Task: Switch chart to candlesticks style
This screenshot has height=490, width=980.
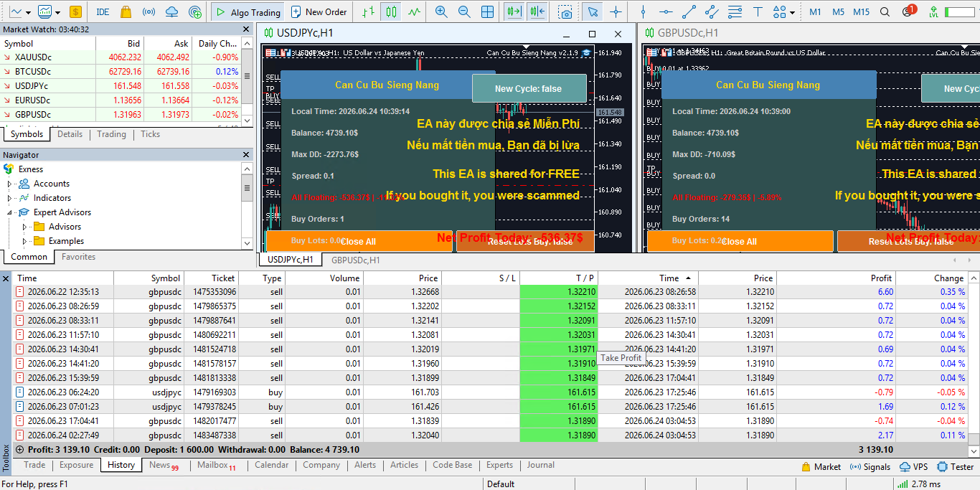Action: [390, 11]
